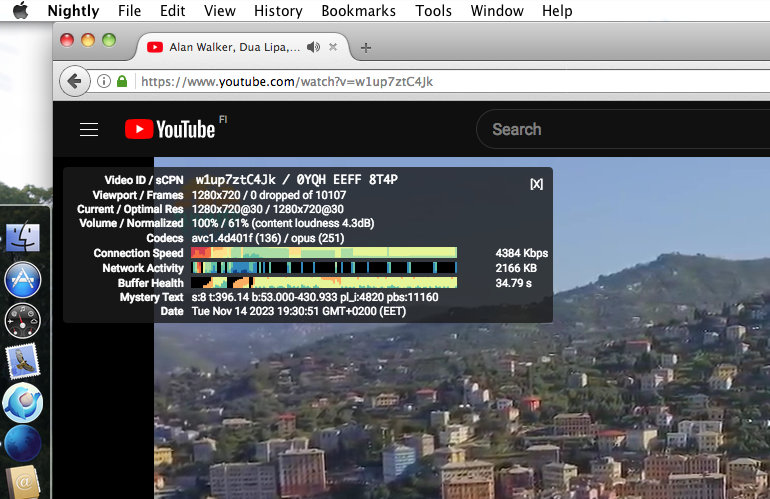Viewport: 770px width, 499px height.
Task: Open the Apple menu
Action: click(x=20, y=10)
